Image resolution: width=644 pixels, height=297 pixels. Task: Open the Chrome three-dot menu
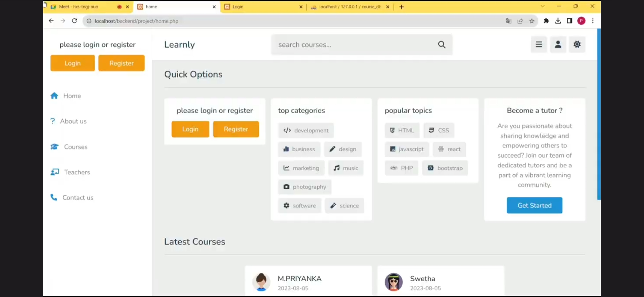click(x=593, y=21)
